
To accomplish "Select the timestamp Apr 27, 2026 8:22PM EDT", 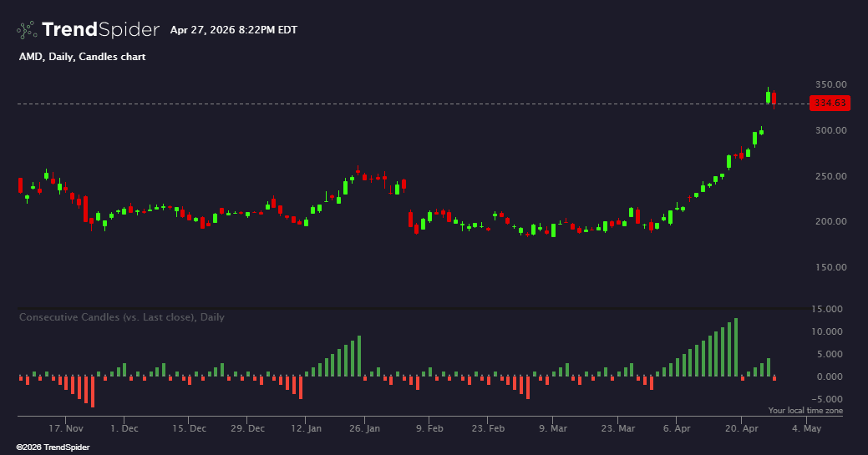I will 234,30.
